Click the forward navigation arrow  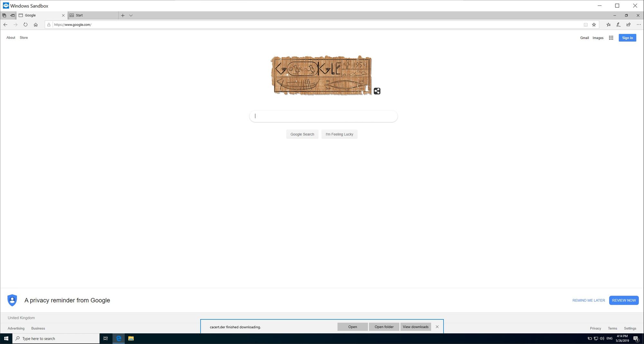point(15,25)
